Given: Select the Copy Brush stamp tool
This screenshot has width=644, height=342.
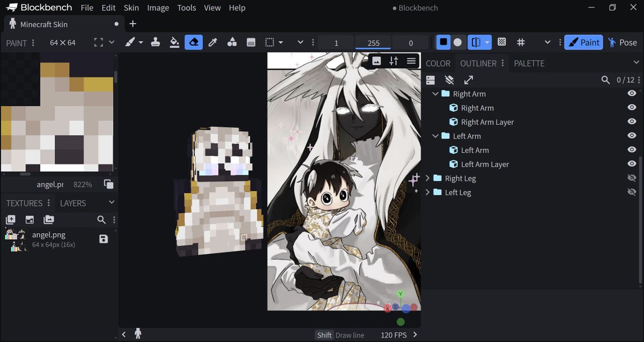Looking at the screenshot, I should [156, 42].
